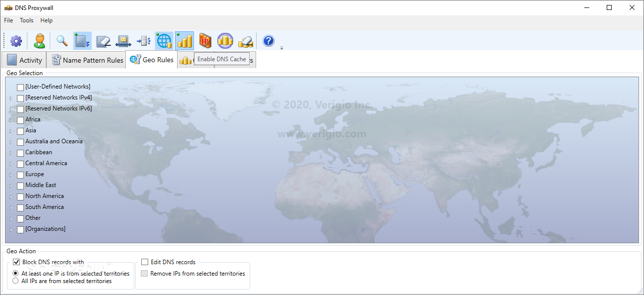Tick the North America checkbox
The image size is (644, 295).
(20, 197)
